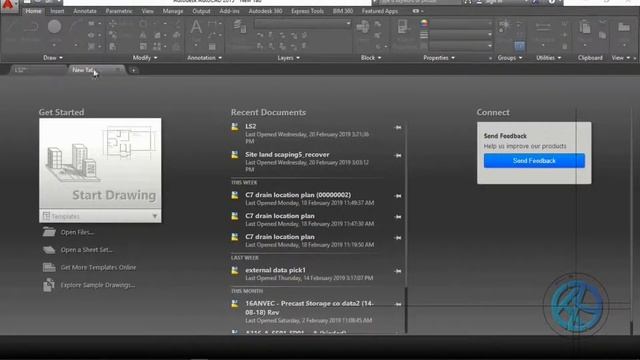Switch to the Annotate ribbon tab
The image size is (640, 360).
point(85,11)
